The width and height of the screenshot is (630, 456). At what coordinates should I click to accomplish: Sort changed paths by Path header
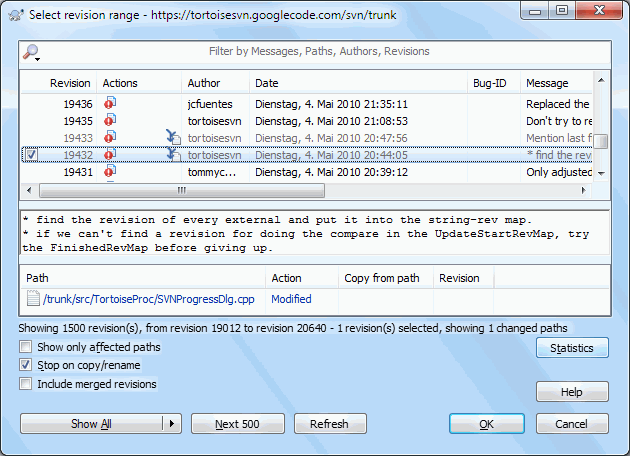[143, 278]
